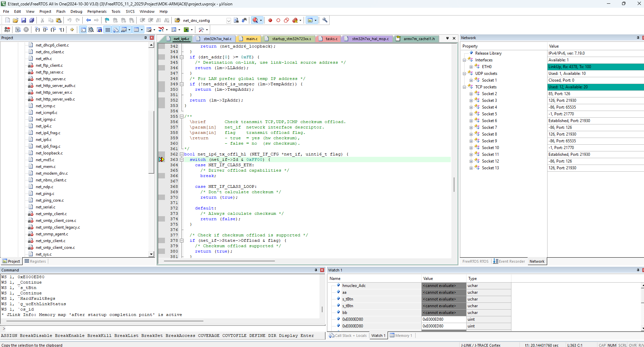Open the Toolbox hammer icon
Screen dimensions: 644x347
201,30
